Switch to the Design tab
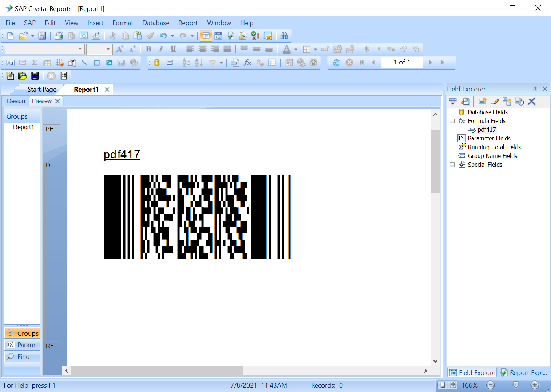The width and height of the screenshot is (551, 392). [x=16, y=101]
